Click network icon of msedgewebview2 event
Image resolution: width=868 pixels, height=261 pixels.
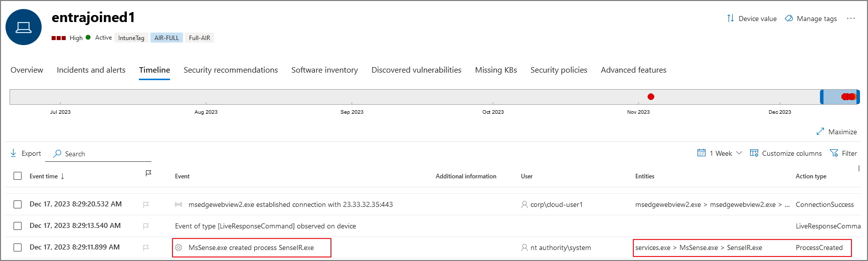point(179,204)
